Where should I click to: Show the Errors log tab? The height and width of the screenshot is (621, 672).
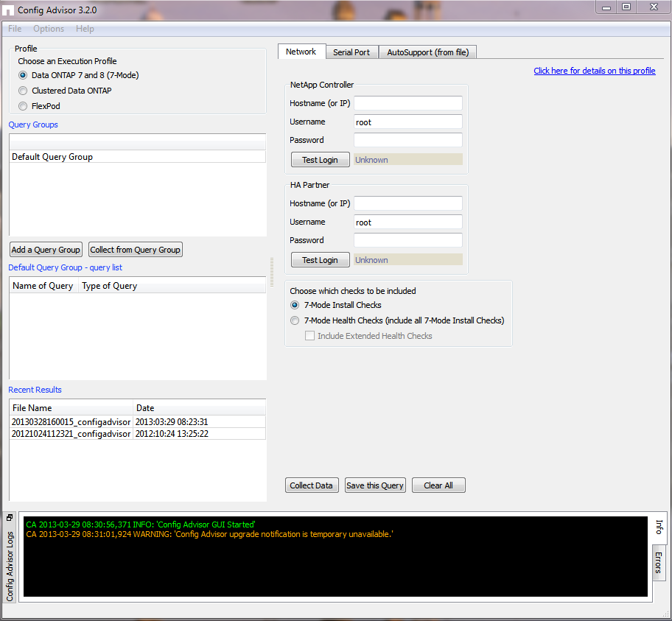pos(658,563)
